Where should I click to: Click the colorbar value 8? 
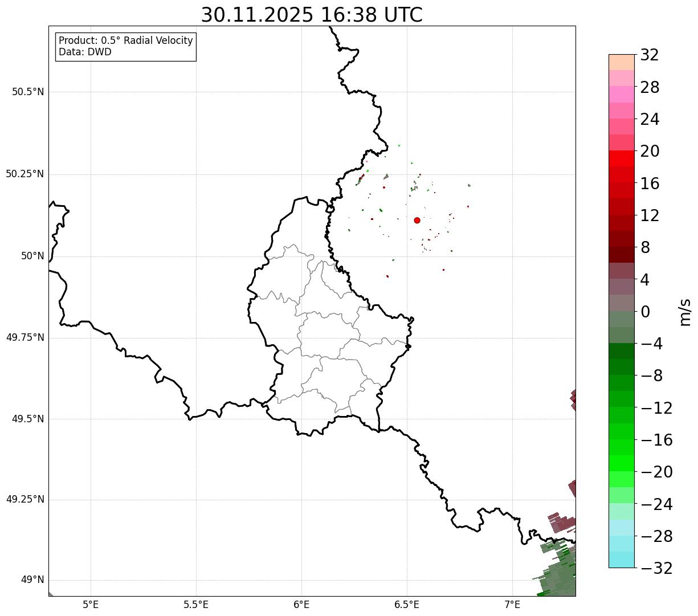point(645,248)
